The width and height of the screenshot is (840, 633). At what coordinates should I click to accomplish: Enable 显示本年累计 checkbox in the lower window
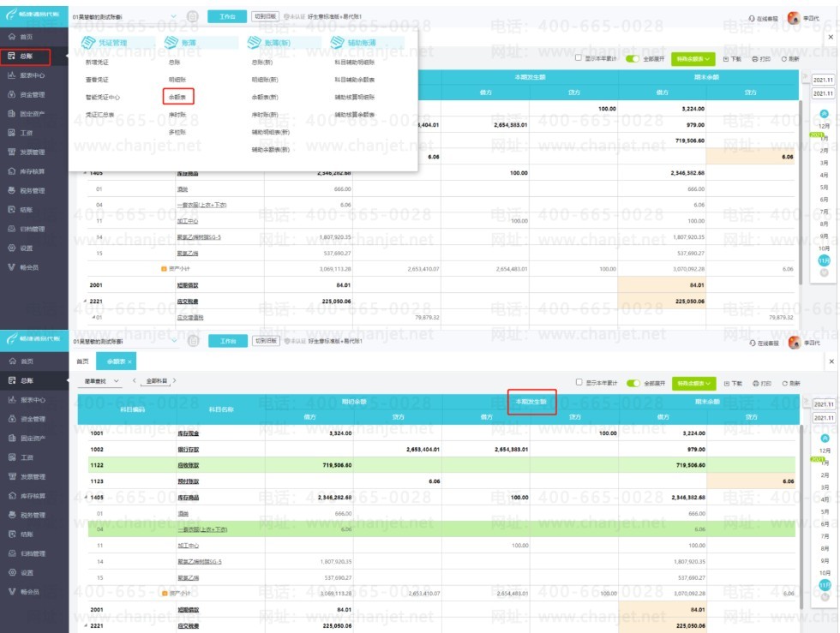click(579, 382)
